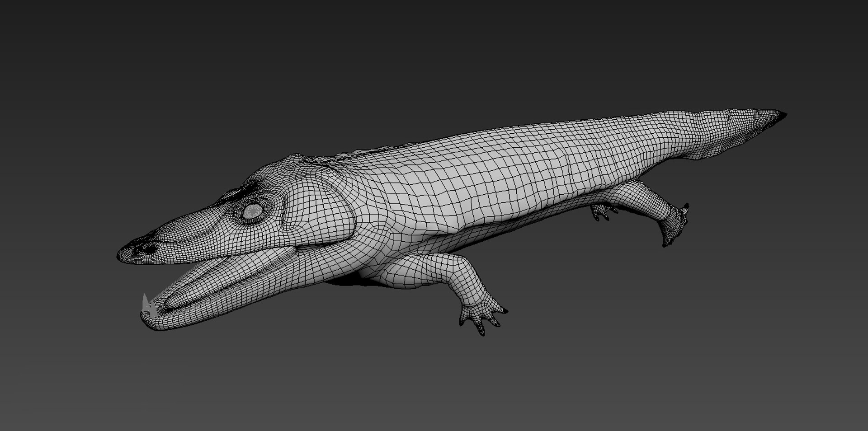Select the crocodile model's eye

pos(253,211)
